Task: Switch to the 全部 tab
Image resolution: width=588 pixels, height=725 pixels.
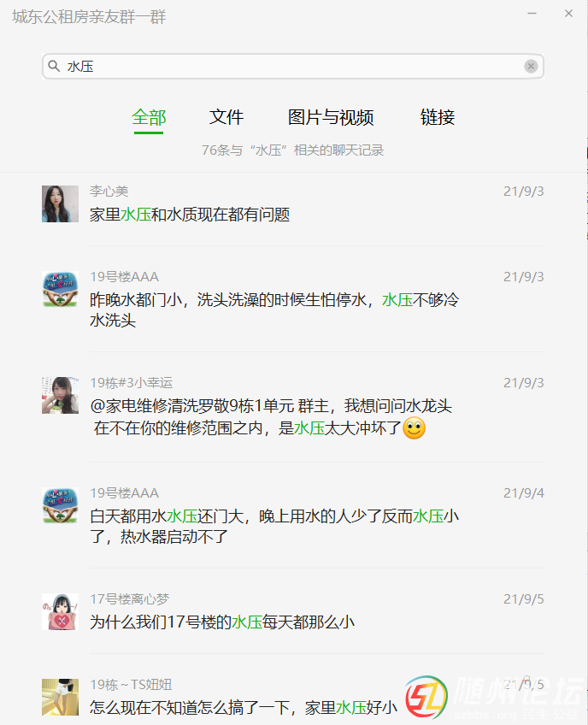Action: click(149, 118)
